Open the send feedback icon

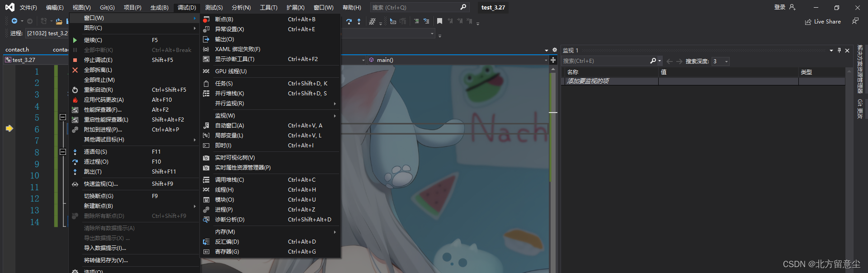tap(855, 21)
